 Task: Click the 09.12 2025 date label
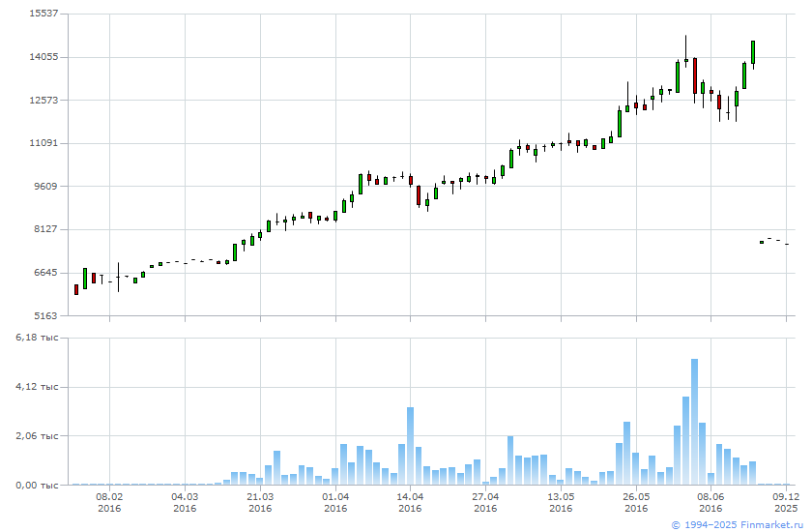coord(786,501)
